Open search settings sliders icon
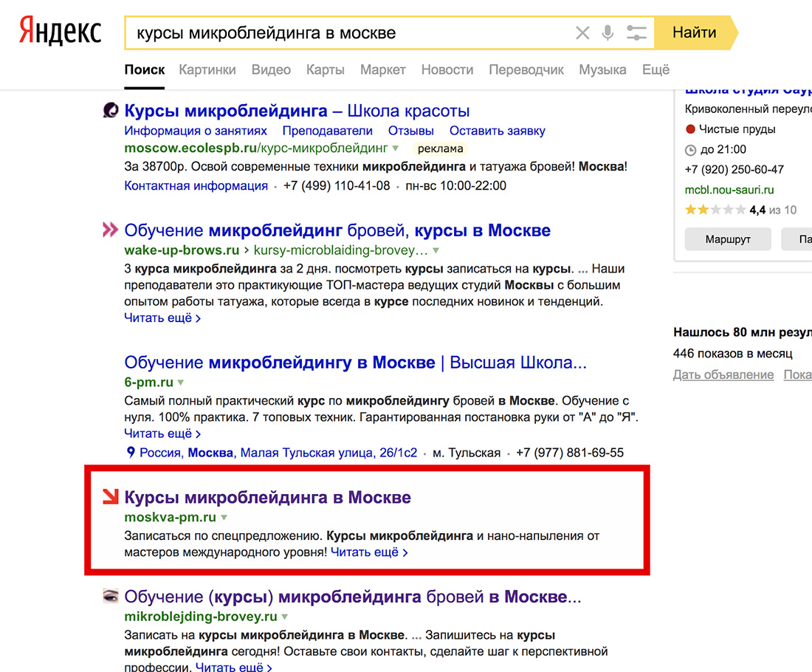Viewport: 812px width, 672px height. pyautogui.click(x=636, y=33)
